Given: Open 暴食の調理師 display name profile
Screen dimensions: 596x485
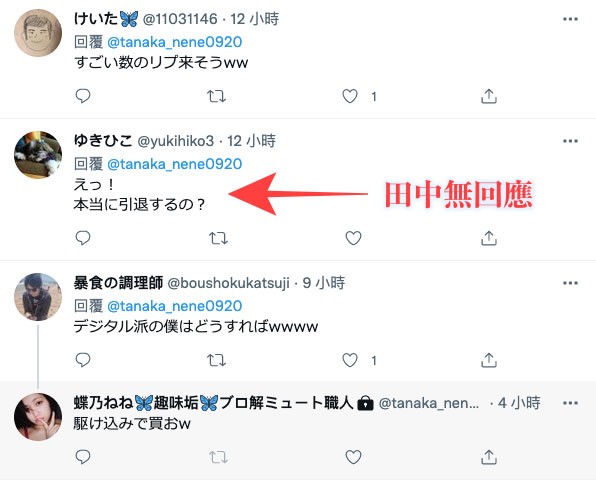Looking at the screenshot, I should click(118, 283).
